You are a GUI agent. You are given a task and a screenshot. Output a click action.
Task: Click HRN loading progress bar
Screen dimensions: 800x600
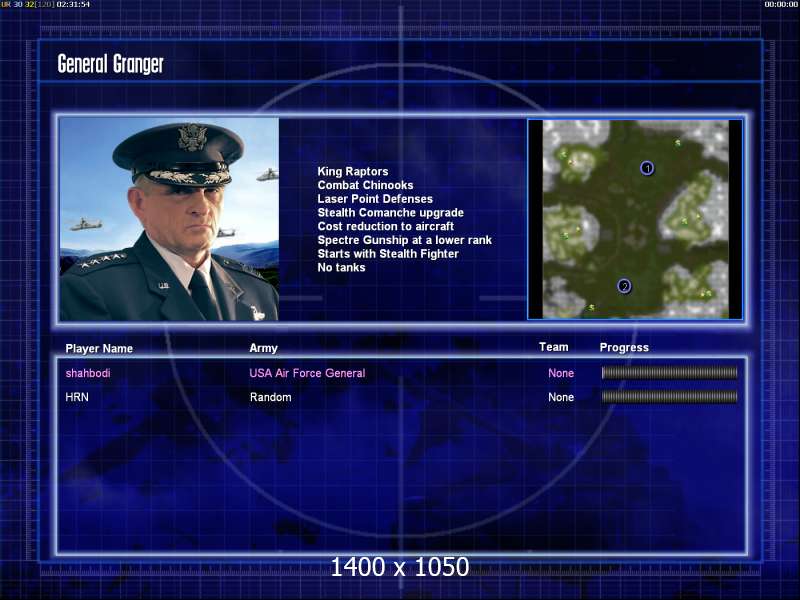pos(669,396)
